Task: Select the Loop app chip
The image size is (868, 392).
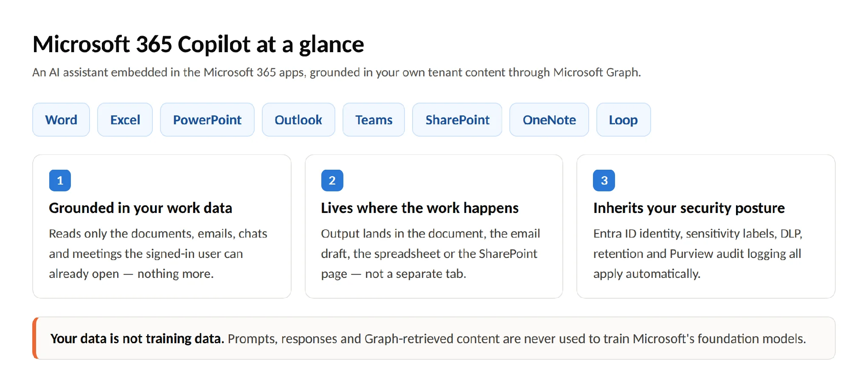Action: point(624,120)
